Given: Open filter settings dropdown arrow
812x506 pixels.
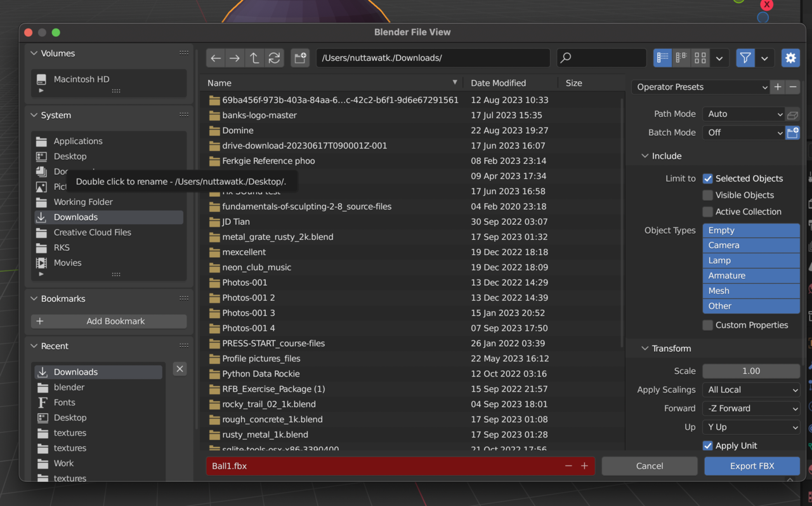Looking at the screenshot, I should [x=764, y=58].
